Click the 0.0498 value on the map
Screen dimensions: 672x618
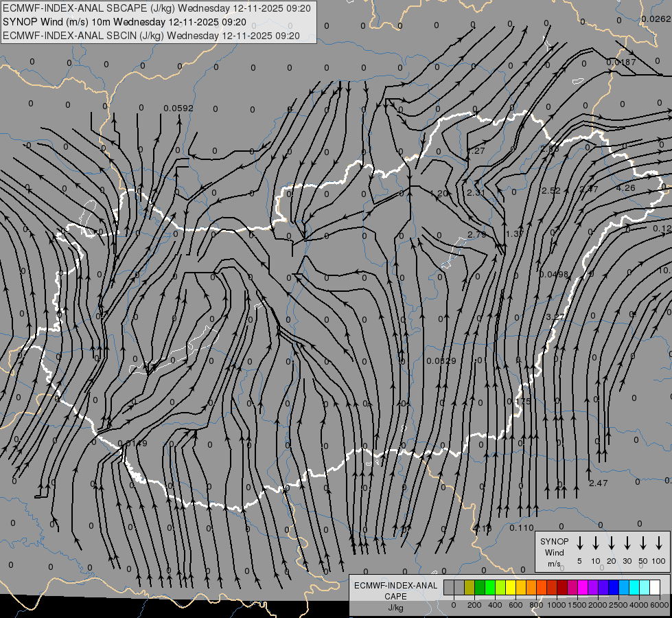pyautogui.click(x=554, y=275)
